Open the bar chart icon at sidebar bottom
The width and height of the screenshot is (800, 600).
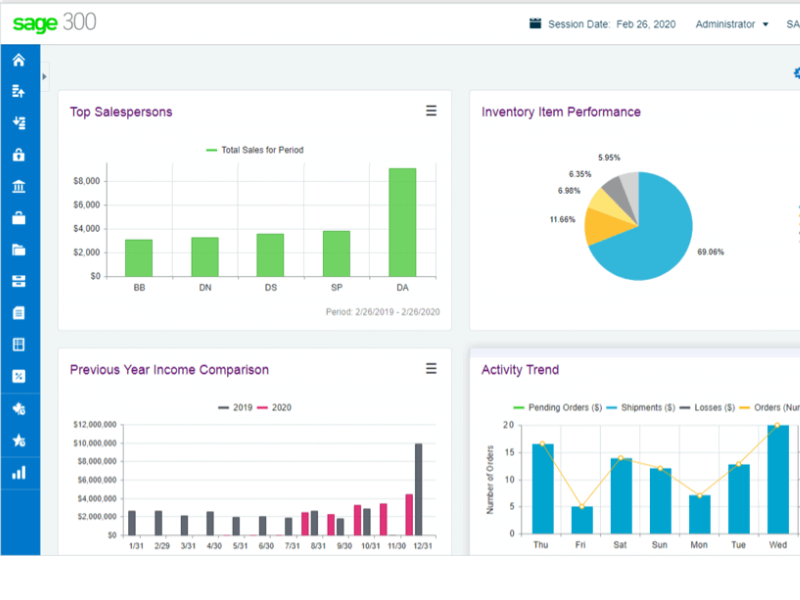(18, 473)
